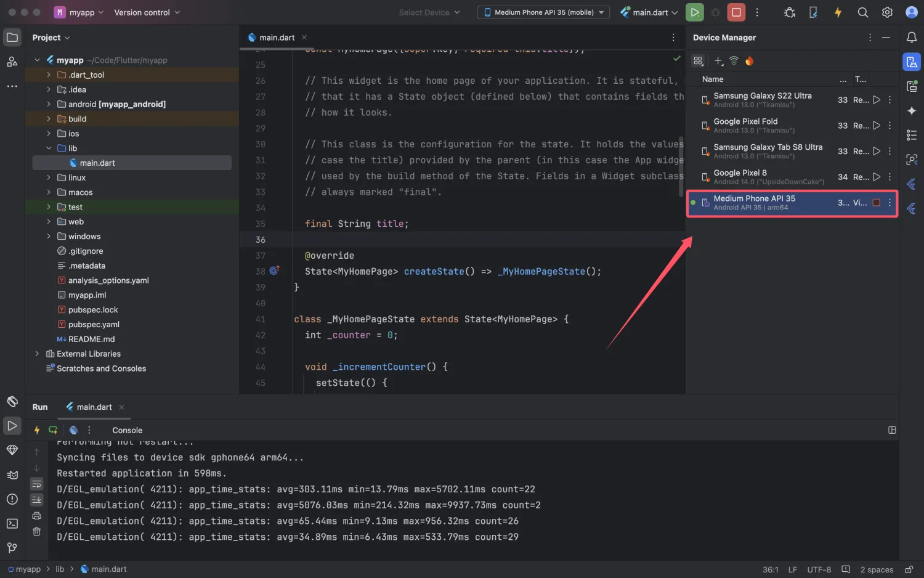924x578 pixels.
Task: Collapse the lib folder in the project tree
Action: [x=49, y=149]
